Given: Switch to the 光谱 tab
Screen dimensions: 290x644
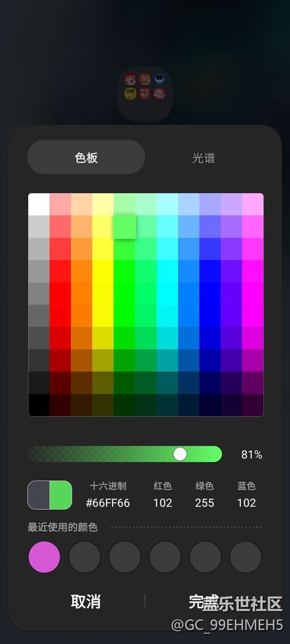Looking at the screenshot, I should 203,157.
